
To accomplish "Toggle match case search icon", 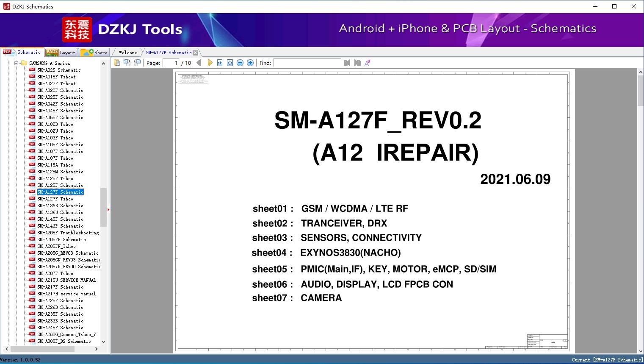I will click(x=368, y=63).
